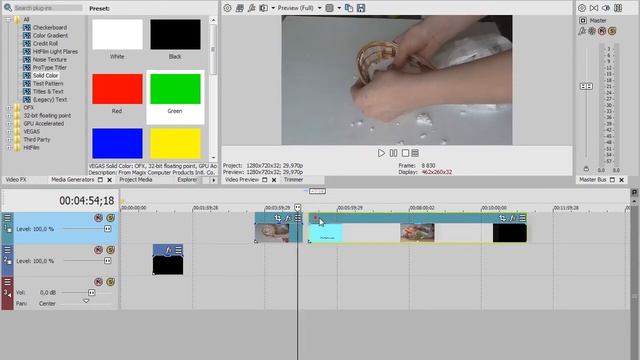This screenshot has width=640, height=360.
Task: Click track 1 Level slider handle
Action: (108, 229)
